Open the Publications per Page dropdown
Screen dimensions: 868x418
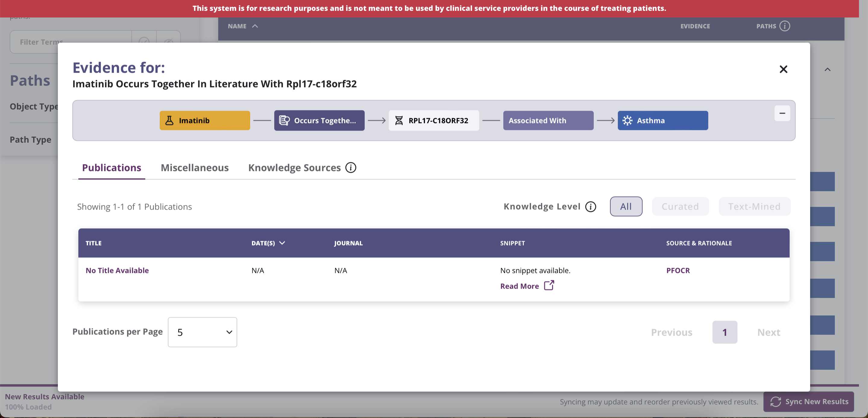[202, 332]
